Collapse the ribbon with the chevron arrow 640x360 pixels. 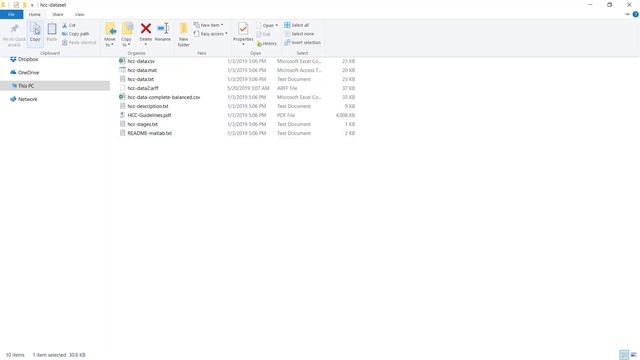click(627, 14)
